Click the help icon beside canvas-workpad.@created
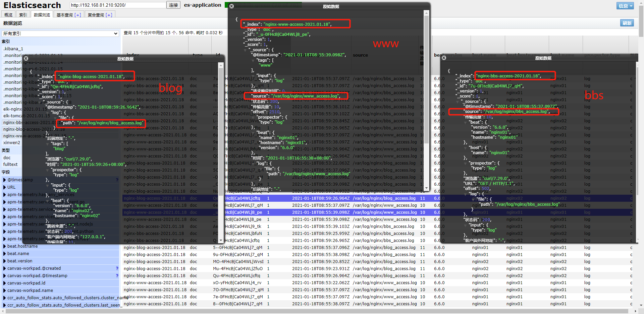644x314 pixels. point(117,268)
